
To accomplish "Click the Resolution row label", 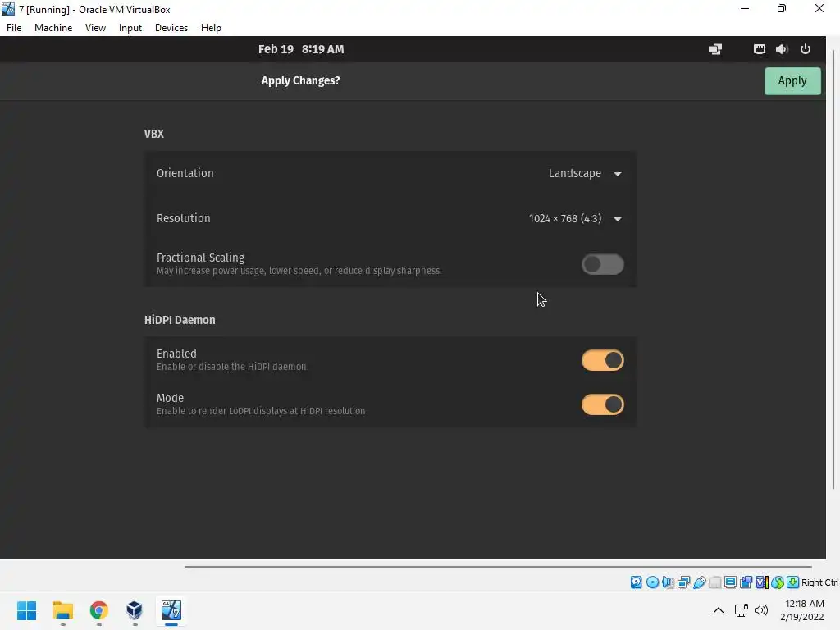I will 184,218.
